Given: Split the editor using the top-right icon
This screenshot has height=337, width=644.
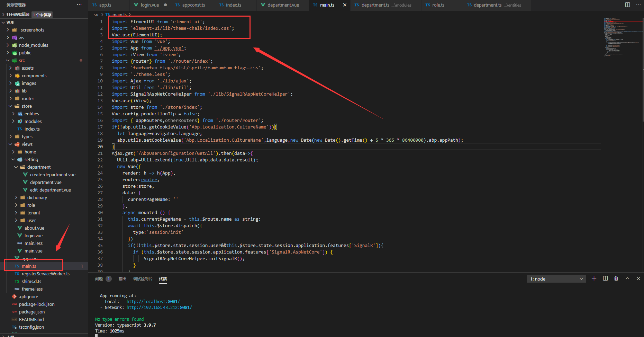Looking at the screenshot, I should coord(627,5).
